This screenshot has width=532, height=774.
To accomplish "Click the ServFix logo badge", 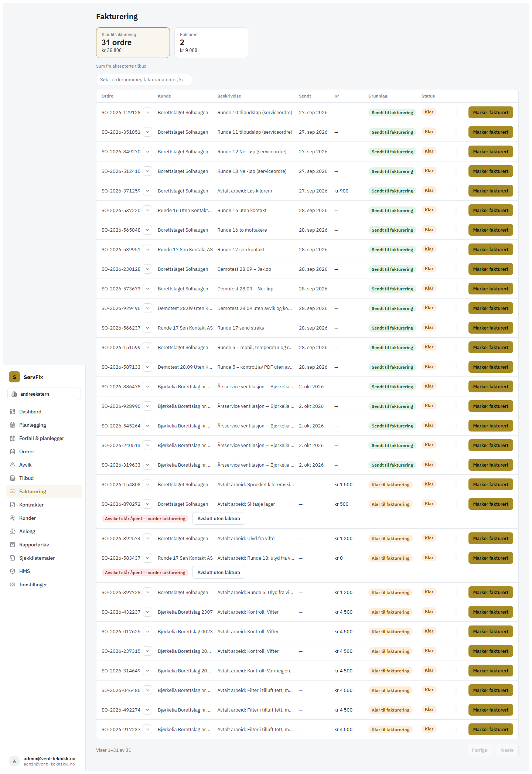I will tap(14, 377).
